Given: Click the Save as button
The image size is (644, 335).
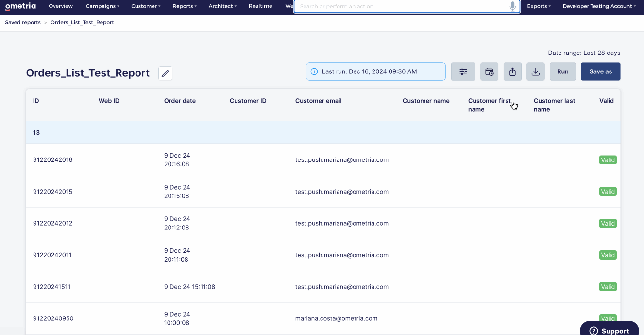Looking at the screenshot, I should [x=601, y=71].
